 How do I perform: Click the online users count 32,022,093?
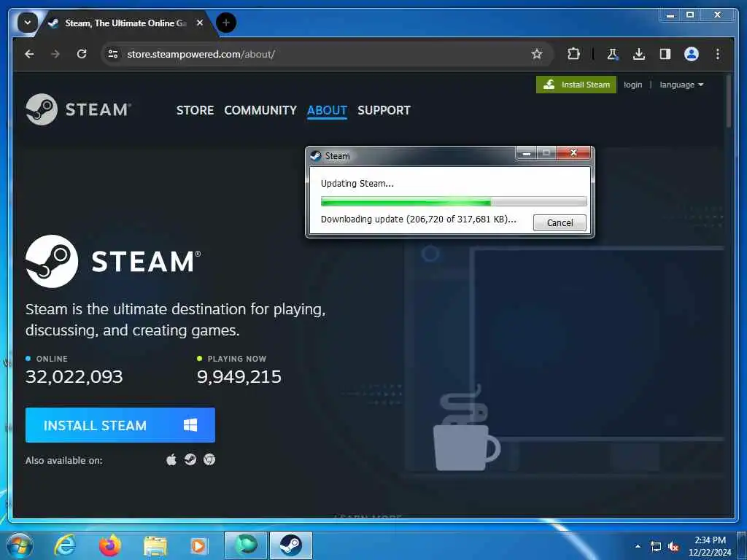74,377
